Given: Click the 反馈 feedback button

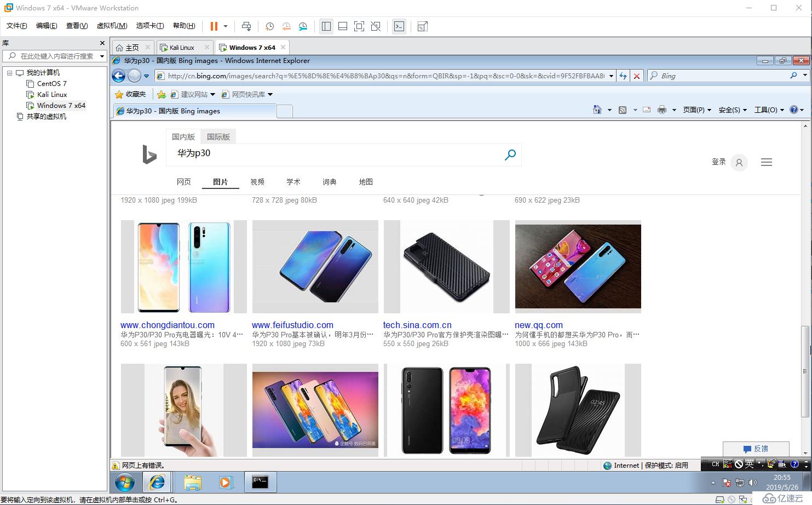Looking at the screenshot, I should tap(756, 449).
